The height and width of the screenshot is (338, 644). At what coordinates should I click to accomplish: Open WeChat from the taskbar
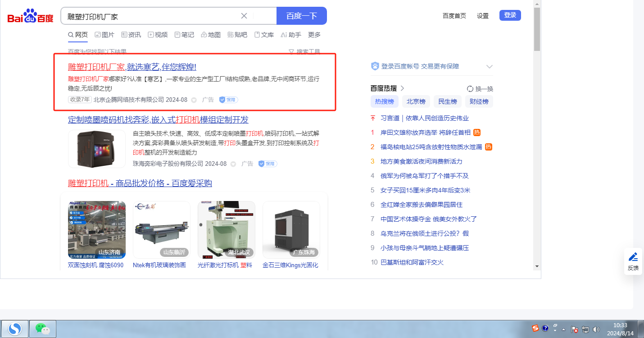(43, 329)
